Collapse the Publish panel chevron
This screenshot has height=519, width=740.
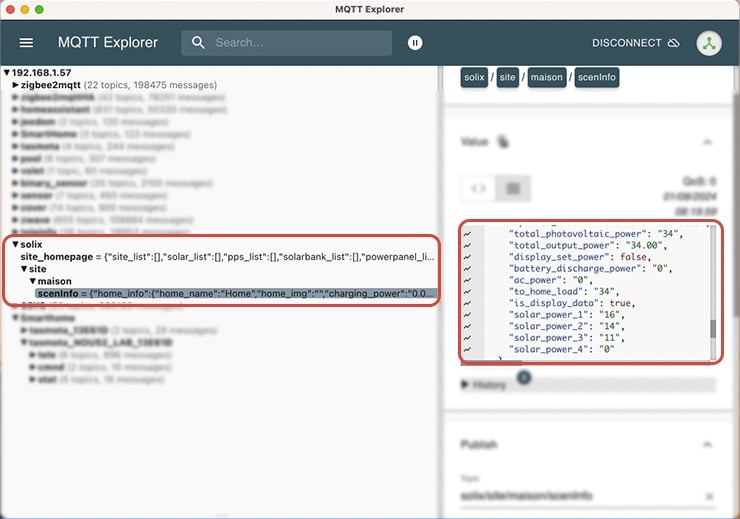(x=707, y=444)
